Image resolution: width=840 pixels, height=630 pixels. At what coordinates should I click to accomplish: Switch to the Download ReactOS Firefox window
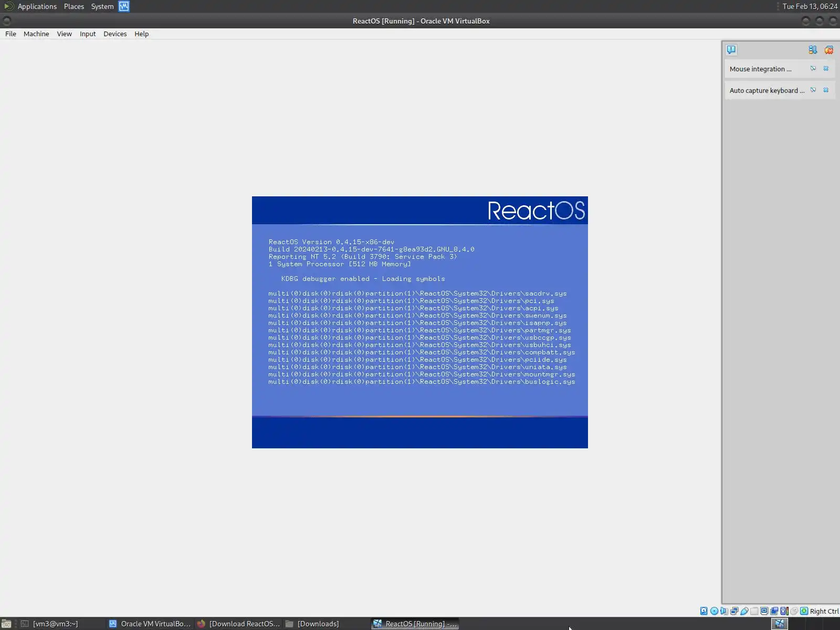click(238, 624)
